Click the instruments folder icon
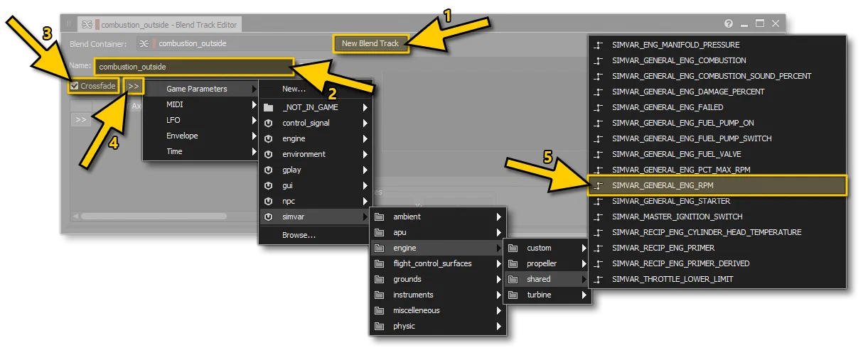Screen dimensions: 868x350 click(379, 295)
